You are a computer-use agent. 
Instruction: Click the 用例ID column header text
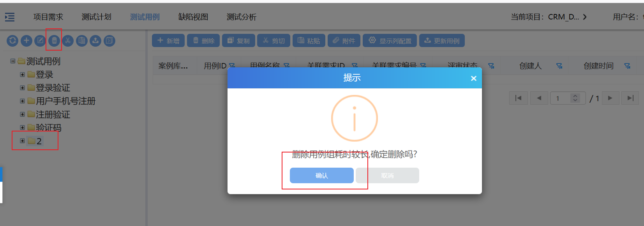coord(215,66)
